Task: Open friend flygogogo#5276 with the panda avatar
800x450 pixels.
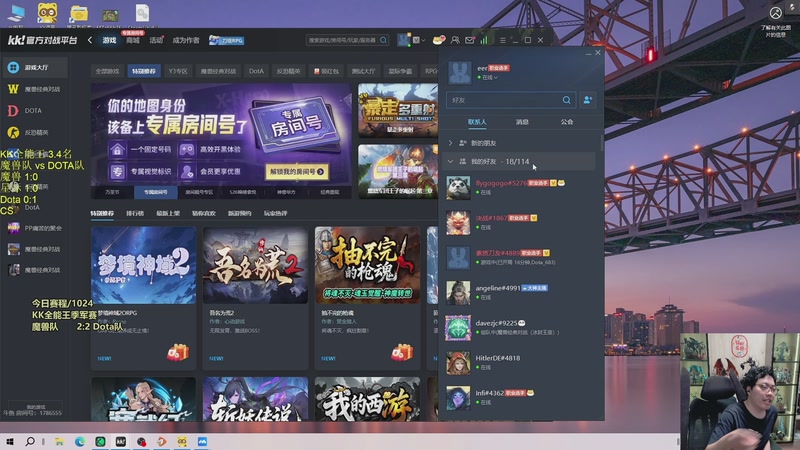Action: (518, 187)
